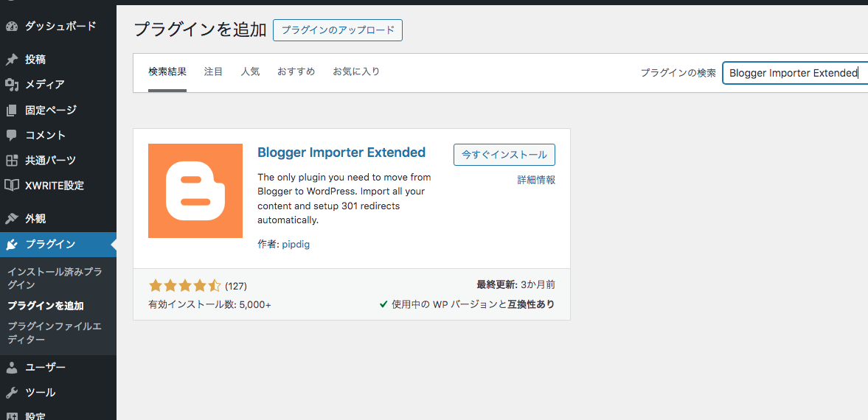Switch to the お気に入り tab
Viewport: 868px width, 420px height.
pos(356,71)
